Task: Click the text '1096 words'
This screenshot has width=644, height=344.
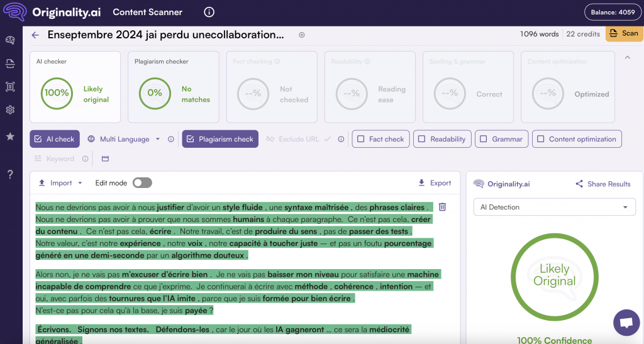Action: click(539, 34)
